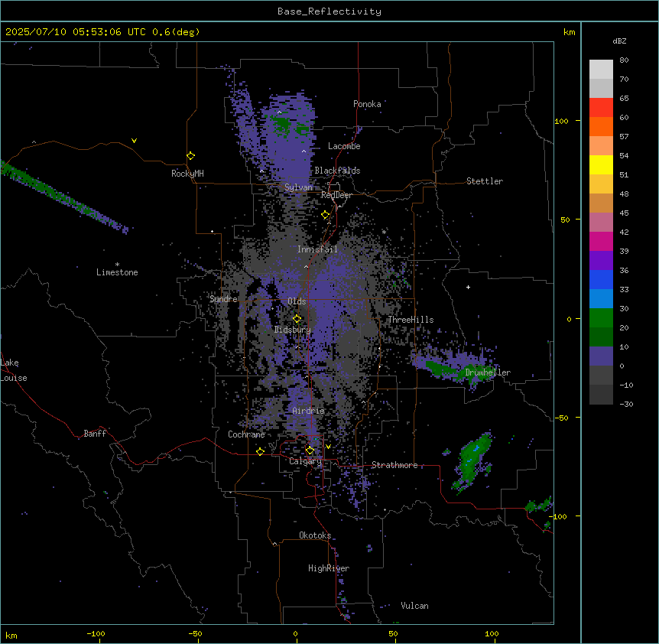
Task: Click the Sundre town label
Action: click(223, 299)
